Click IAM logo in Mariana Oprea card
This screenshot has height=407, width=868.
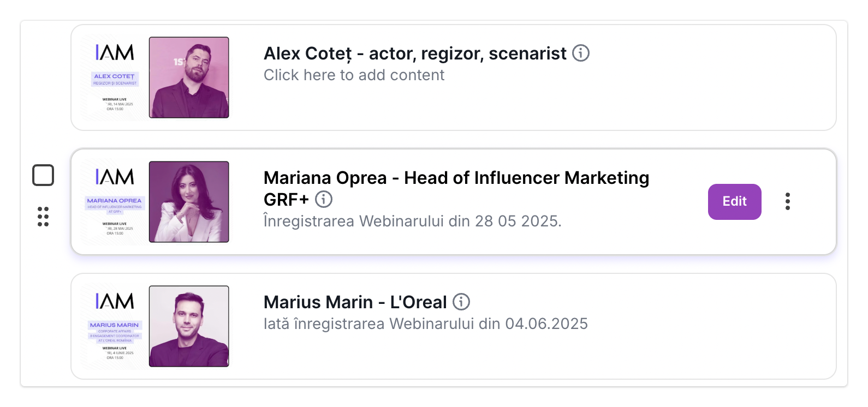pyautogui.click(x=115, y=177)
